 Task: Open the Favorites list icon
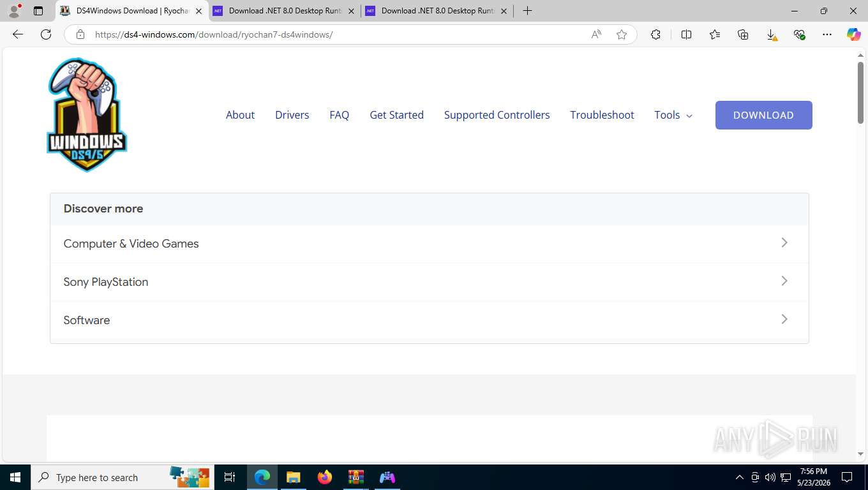pyautogui.click(x=715, y=34)
